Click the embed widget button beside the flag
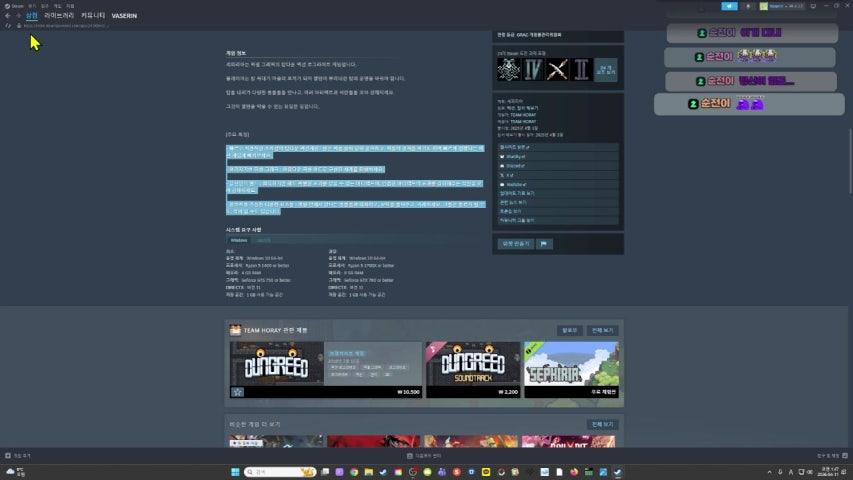The image size is (853, 480). point(515,244)
